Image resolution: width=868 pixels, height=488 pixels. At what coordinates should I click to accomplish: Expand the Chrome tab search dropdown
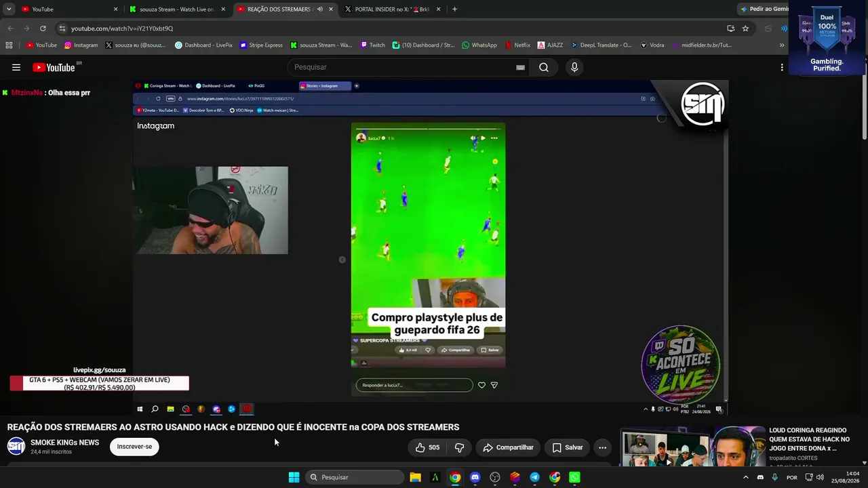point(9,9)
